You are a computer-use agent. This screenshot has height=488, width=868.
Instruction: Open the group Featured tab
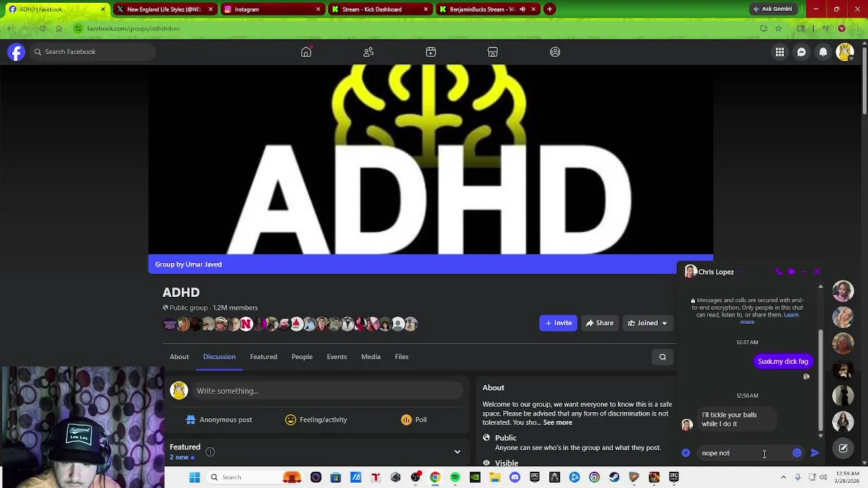(263, 357)
